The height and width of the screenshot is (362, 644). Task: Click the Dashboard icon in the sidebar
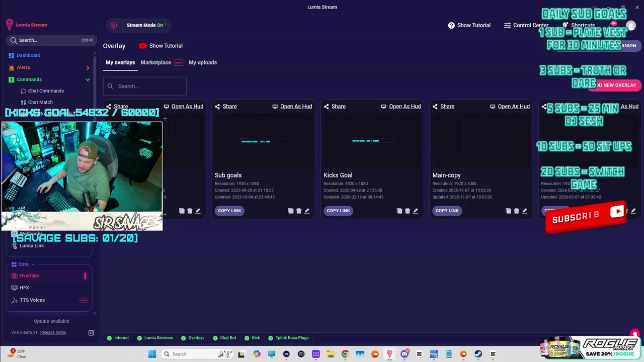click(x=11, y=55)
